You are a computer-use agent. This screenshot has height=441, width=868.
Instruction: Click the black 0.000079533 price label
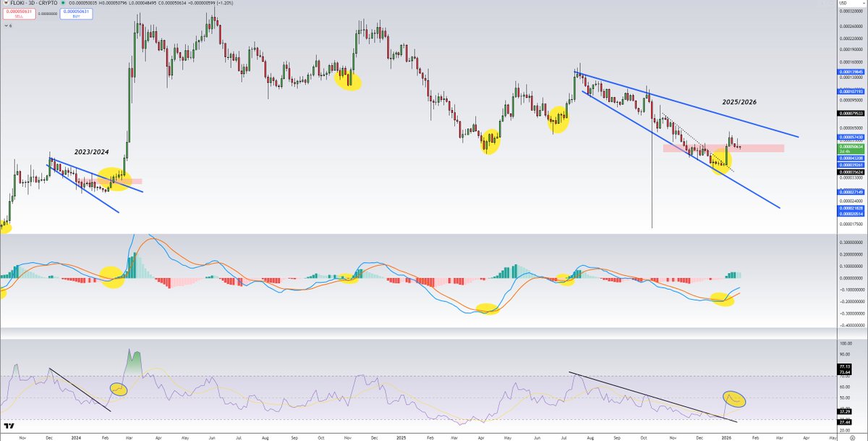click(852, 114)
